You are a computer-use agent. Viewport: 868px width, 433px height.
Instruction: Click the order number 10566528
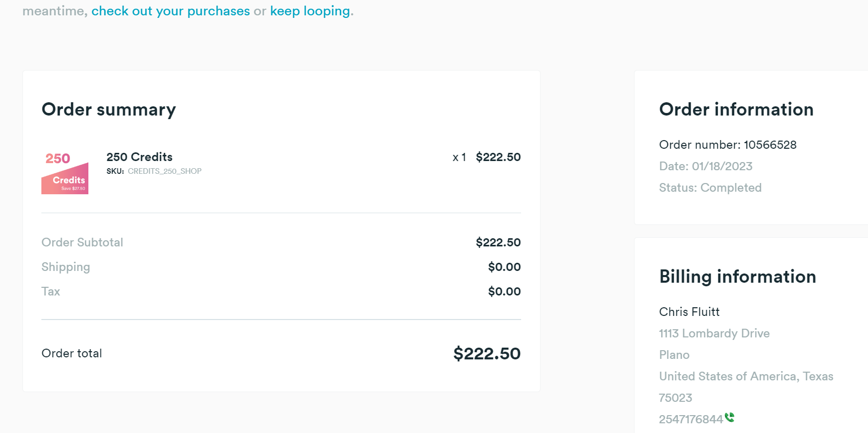click(770, 145)
